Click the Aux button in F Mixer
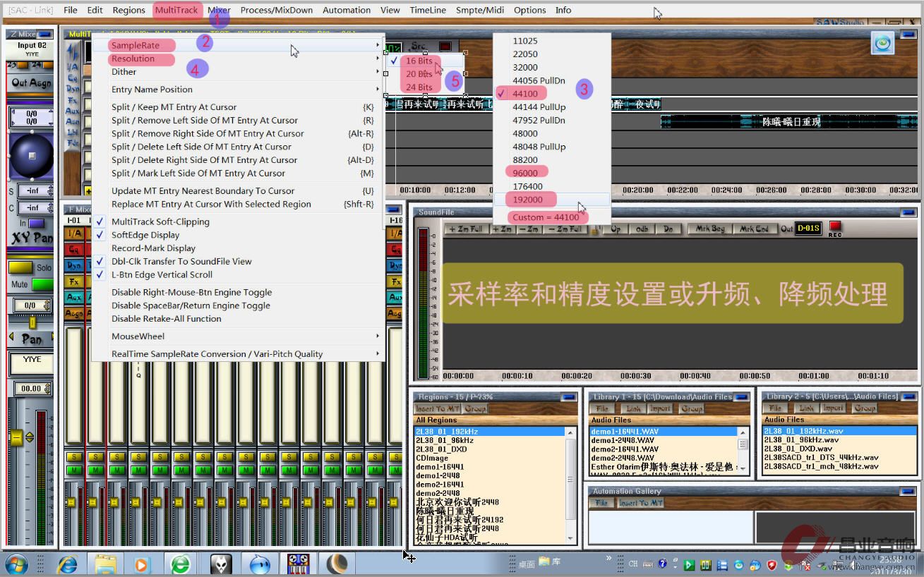Image resolution: width=924 pixels, height=577 pixels. pos(74,297)
